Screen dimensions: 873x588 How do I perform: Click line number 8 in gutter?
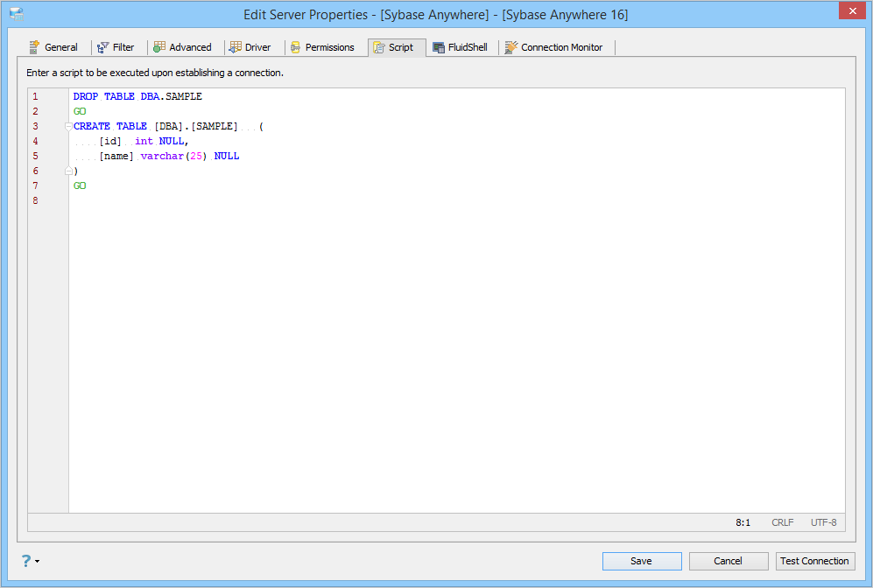click(x=35, y=201)
